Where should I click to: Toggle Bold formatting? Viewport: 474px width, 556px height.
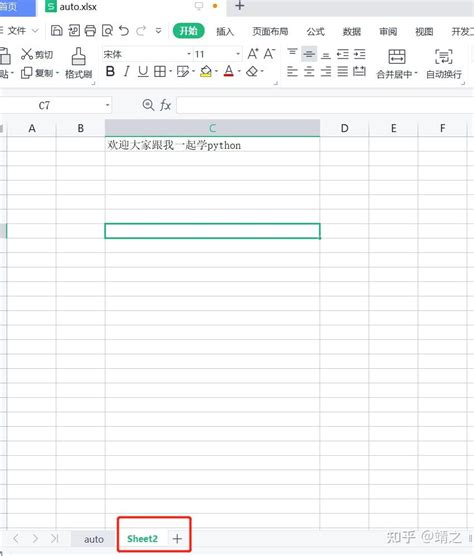click(110, 72)
